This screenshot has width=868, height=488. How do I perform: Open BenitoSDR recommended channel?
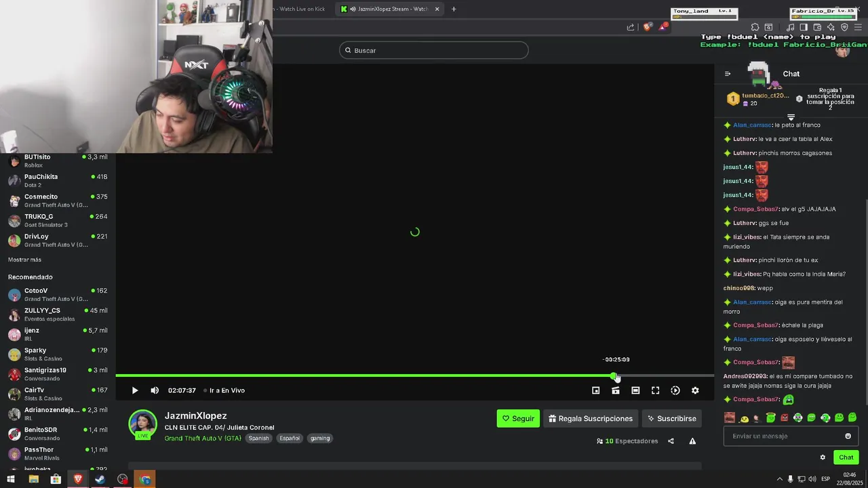pyautogui.click(x=58, y=434)
